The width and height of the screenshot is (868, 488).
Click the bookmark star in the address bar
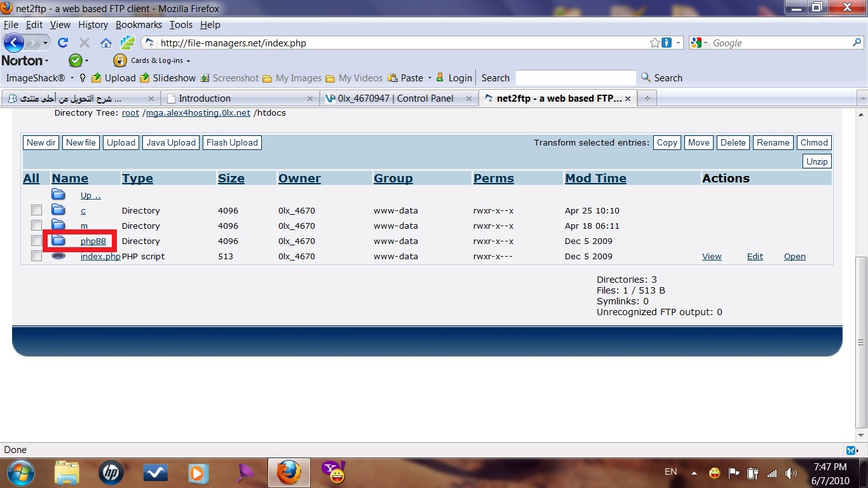654,43
